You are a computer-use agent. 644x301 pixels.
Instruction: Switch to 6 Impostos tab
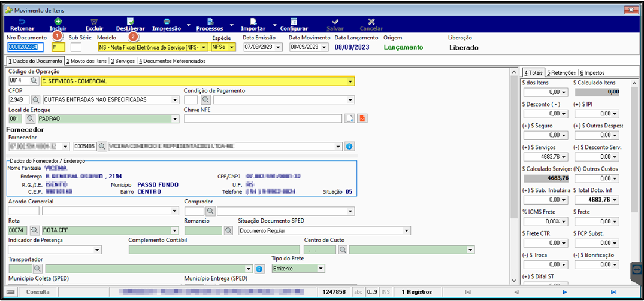coord(592,72)
